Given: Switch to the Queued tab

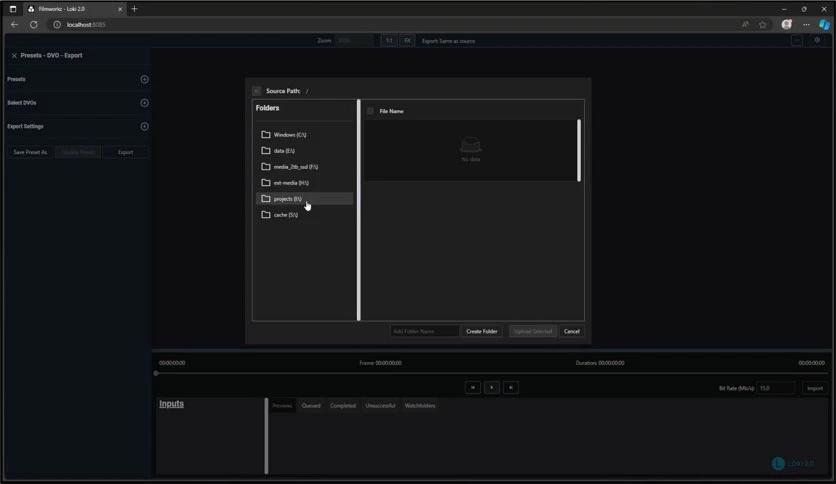Looking at the screenshot, I should click(311, 406).
